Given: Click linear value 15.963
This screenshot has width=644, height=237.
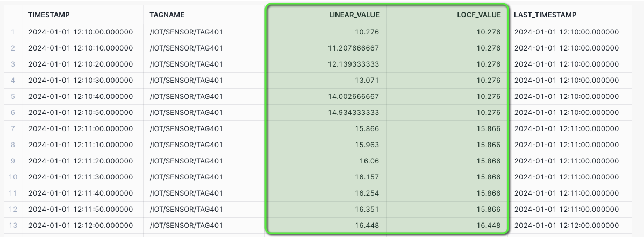Looking at the screenshot, I should (367, 145).
